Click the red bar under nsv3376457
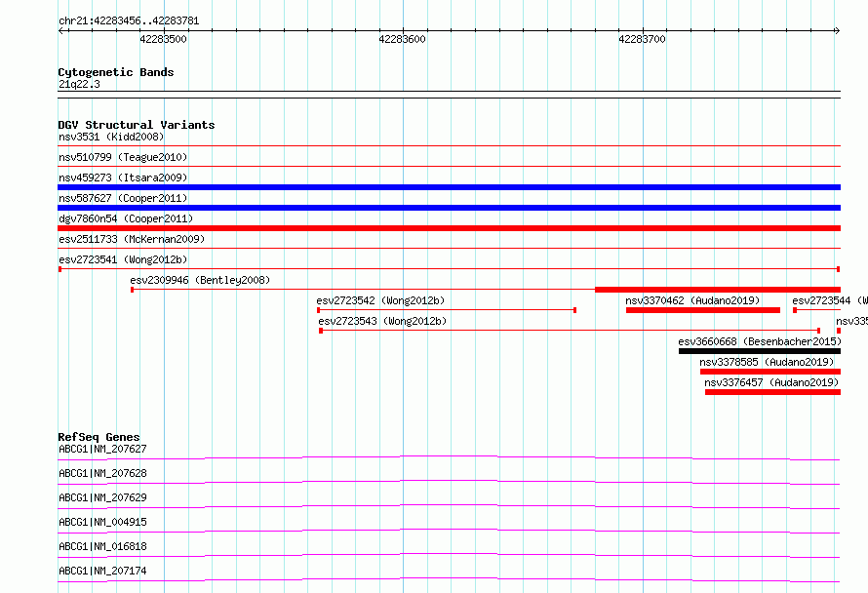The width and height of the screenshot is (868, 593). tap(772, 392)
